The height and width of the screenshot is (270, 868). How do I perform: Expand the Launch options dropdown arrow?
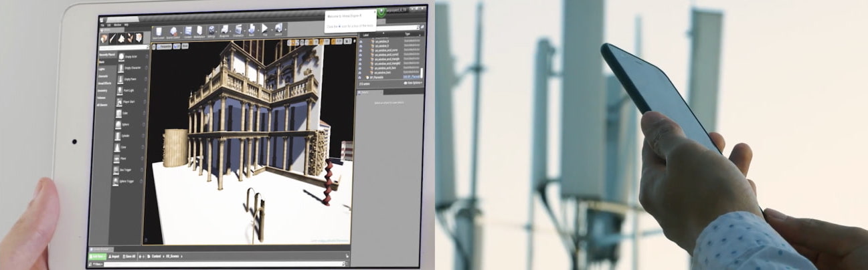click(x=286, y=29)
